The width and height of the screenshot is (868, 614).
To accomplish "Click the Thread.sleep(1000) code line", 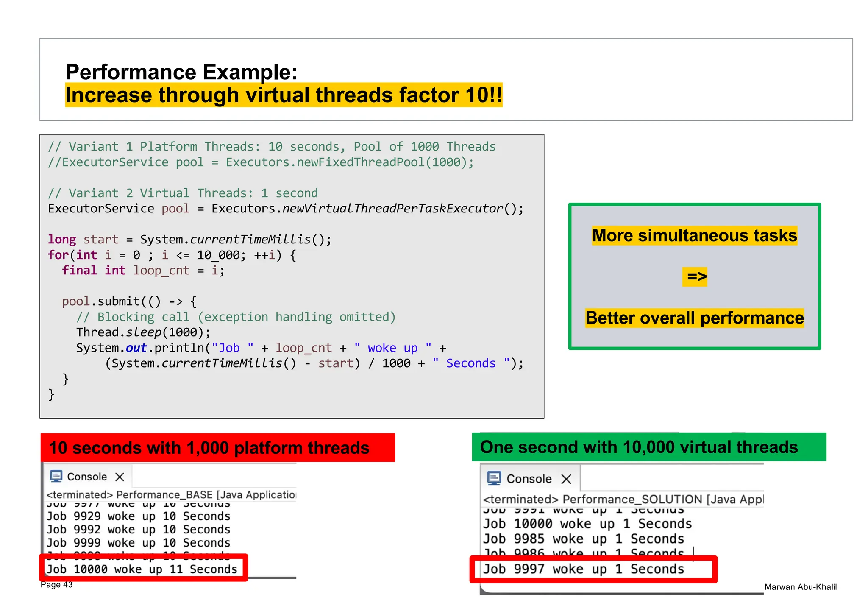I will (143, 332).
